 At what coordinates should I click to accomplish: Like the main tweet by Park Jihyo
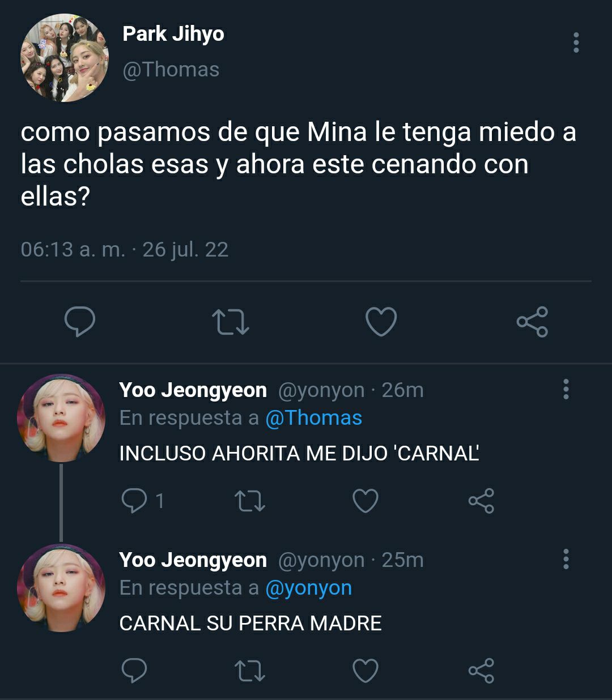point(381,322)
